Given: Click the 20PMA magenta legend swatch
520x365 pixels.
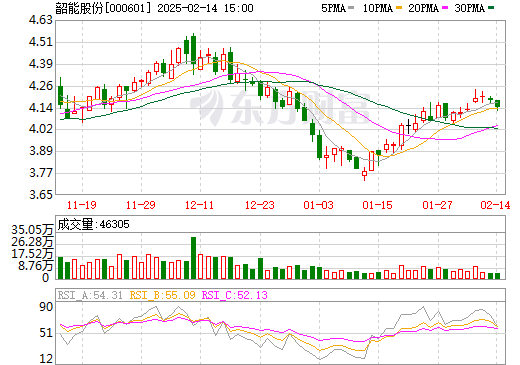Looking at the screenshot, I should coord(445,7).
